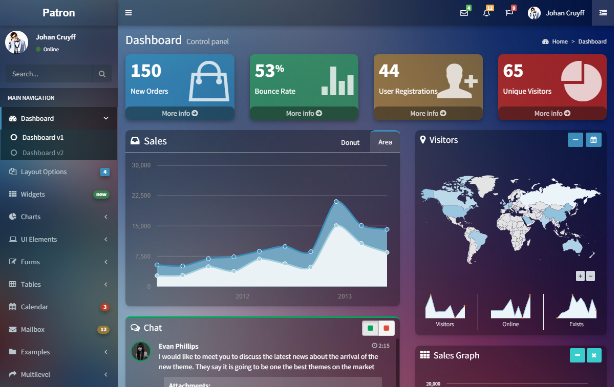
Task: Open the mail envelope notifications icon
Action: [x=464, y=13]
